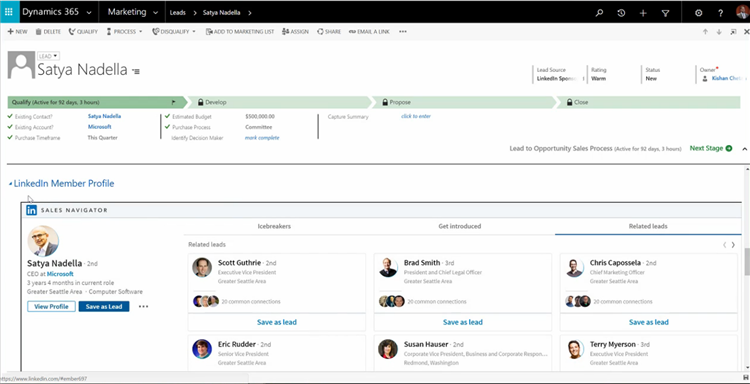The width and height of the screenshot is (750, 384).
Task: Set active stage flag on Qualify
Action: click(174, 102)
